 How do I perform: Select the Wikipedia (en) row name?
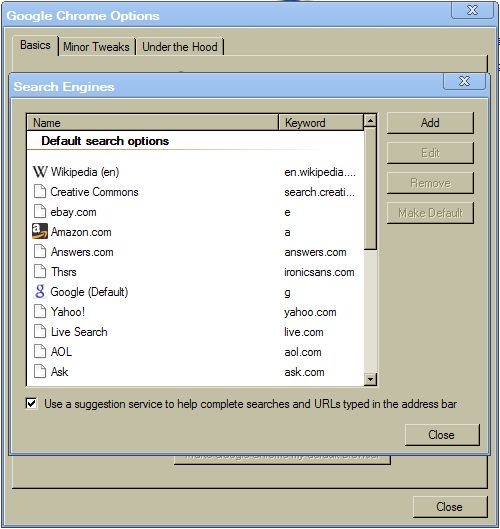coord(85,172)
